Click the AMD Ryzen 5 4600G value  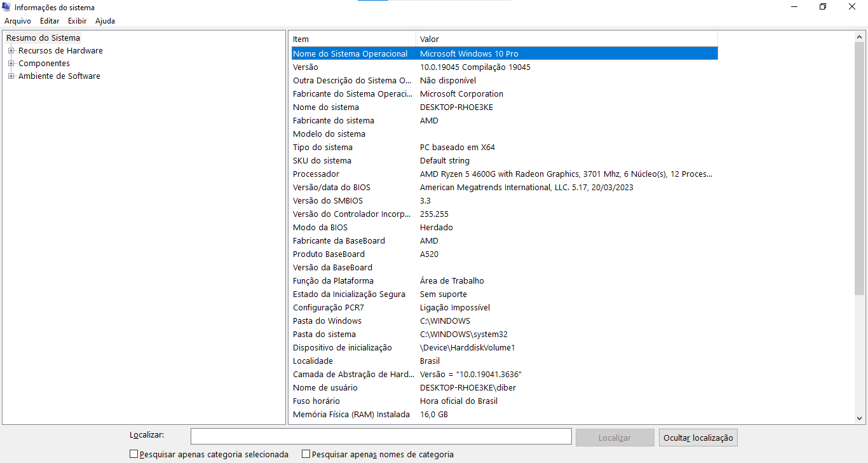[566, 174]
